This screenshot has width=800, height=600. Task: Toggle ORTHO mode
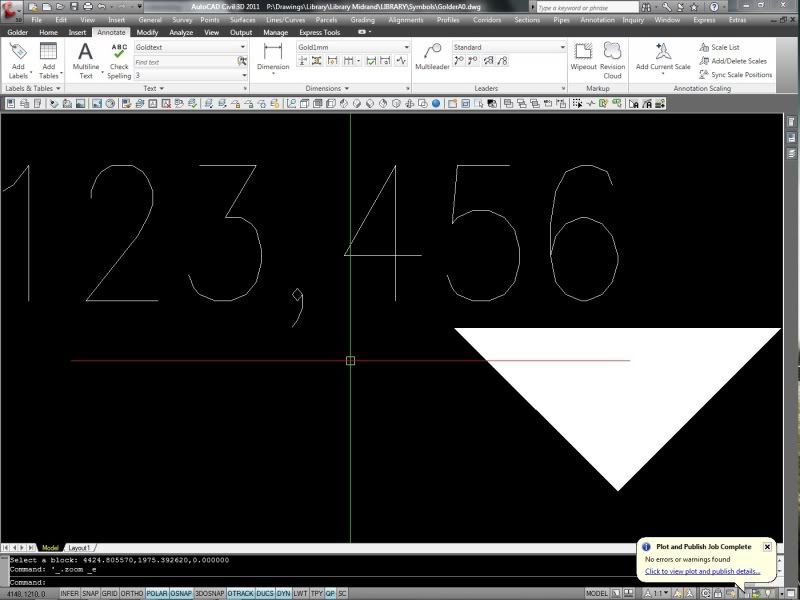tap(132, 593)
